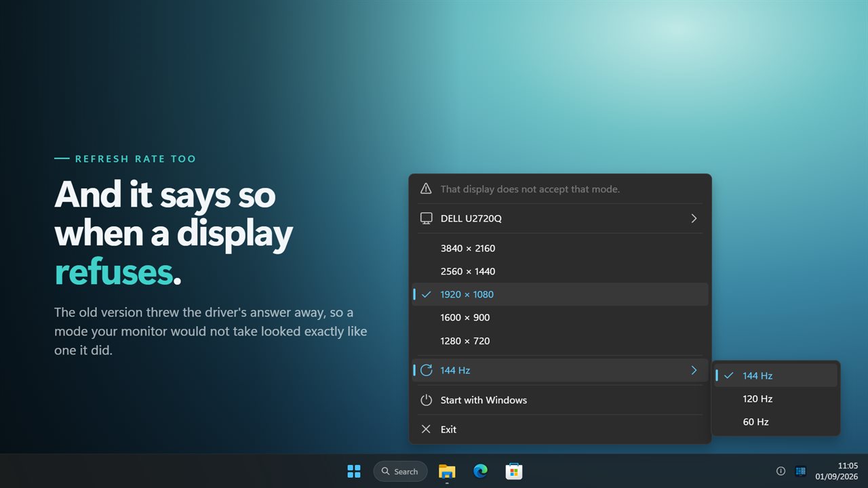This screenshot has height=488, width=868.
Task: Open the Windows Start button
Action: 354,471
